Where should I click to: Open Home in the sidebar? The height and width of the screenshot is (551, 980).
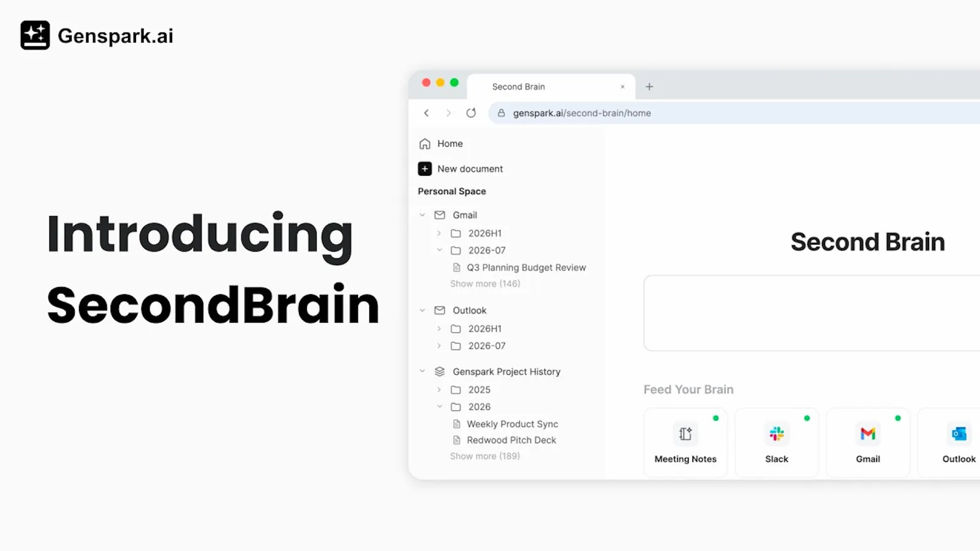pos(450,143)
